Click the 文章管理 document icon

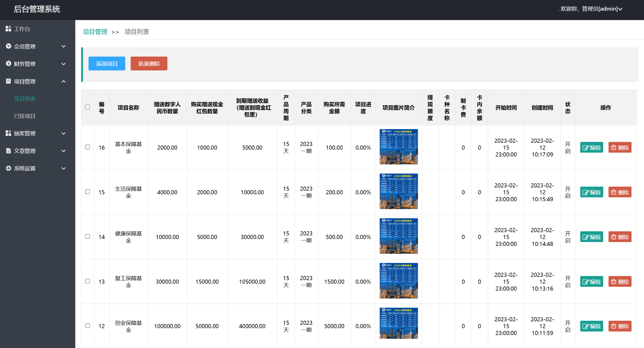pos(9,151)
